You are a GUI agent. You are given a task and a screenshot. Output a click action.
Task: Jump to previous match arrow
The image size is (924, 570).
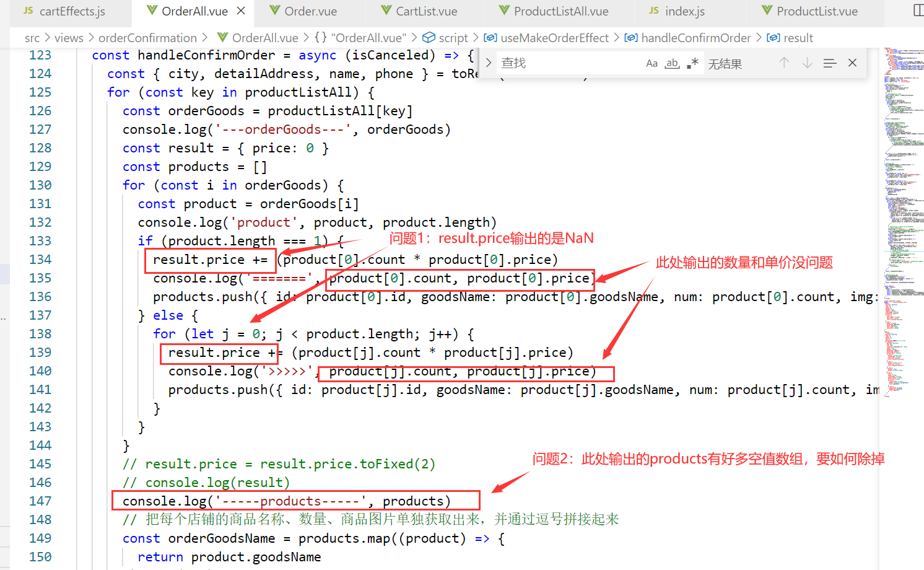click(x=784, y=63)
